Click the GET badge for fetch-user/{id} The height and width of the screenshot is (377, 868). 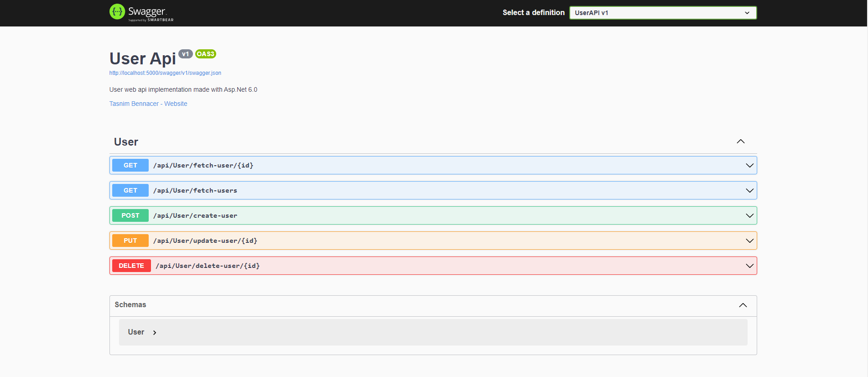(130, 165)
